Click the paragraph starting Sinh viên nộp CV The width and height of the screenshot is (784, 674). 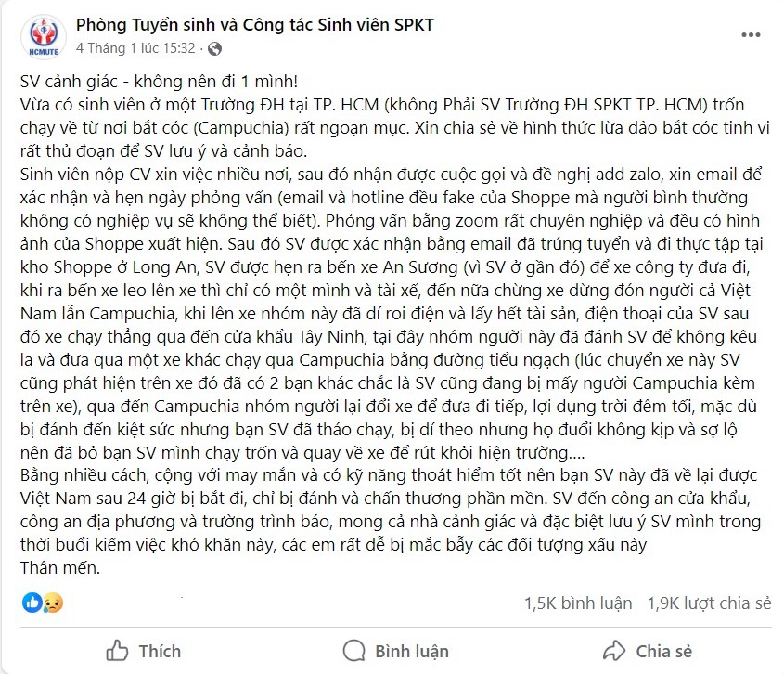(x=392, y=313)
